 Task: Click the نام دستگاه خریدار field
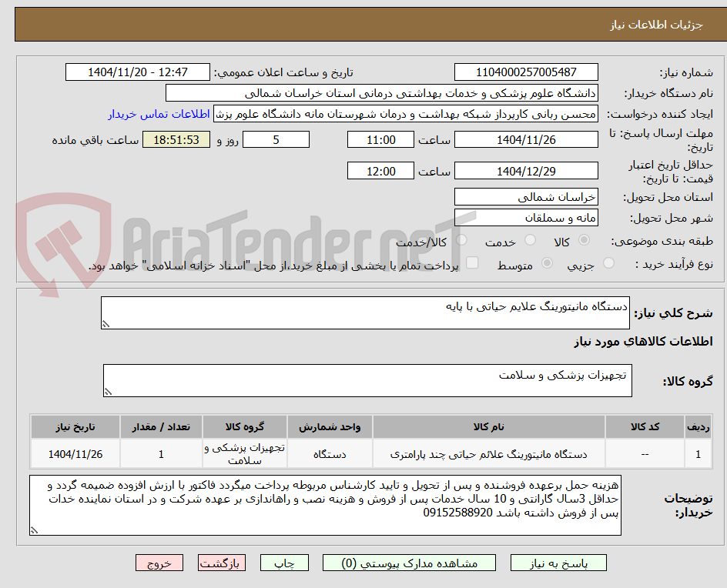(x=381, y=93)
